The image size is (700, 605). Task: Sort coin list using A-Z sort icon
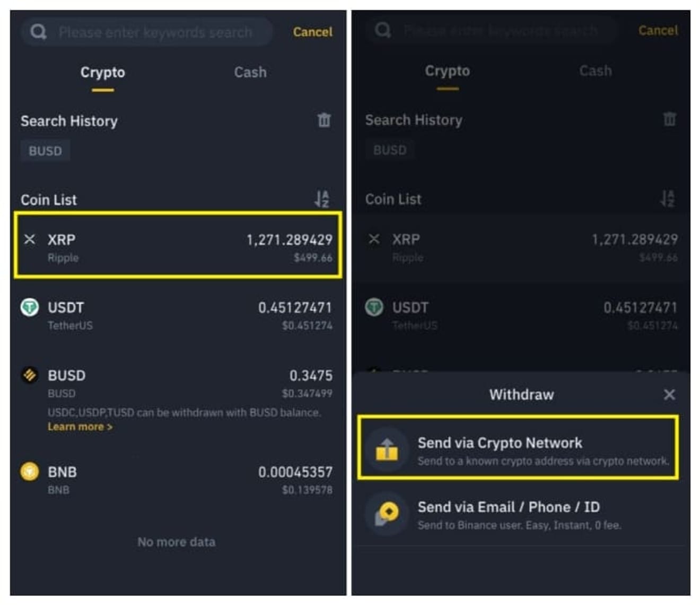(x=321, y=199)
